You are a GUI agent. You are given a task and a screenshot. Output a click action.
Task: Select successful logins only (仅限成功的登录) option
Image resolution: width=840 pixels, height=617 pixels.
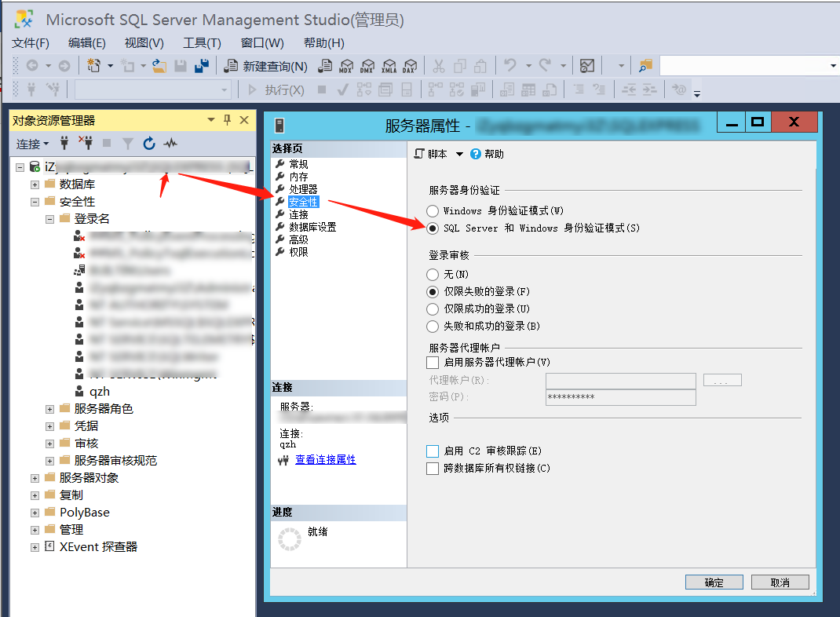[433, 309]
